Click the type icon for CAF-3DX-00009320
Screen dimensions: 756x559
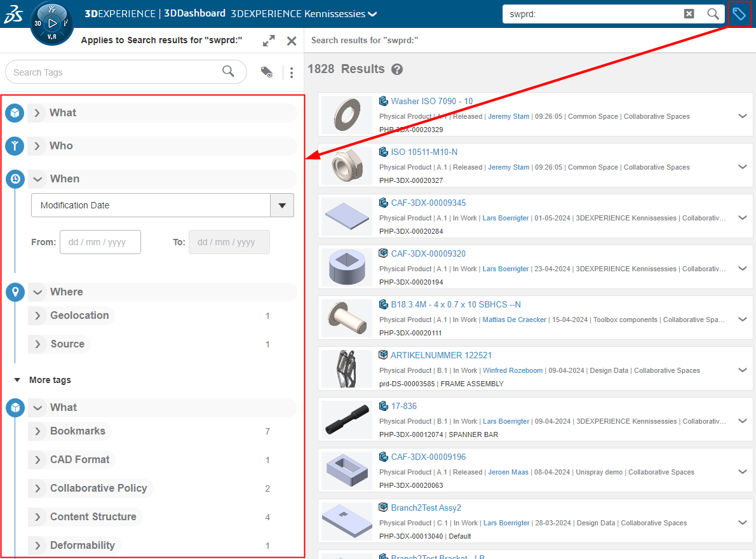click(x=384, y=253)
